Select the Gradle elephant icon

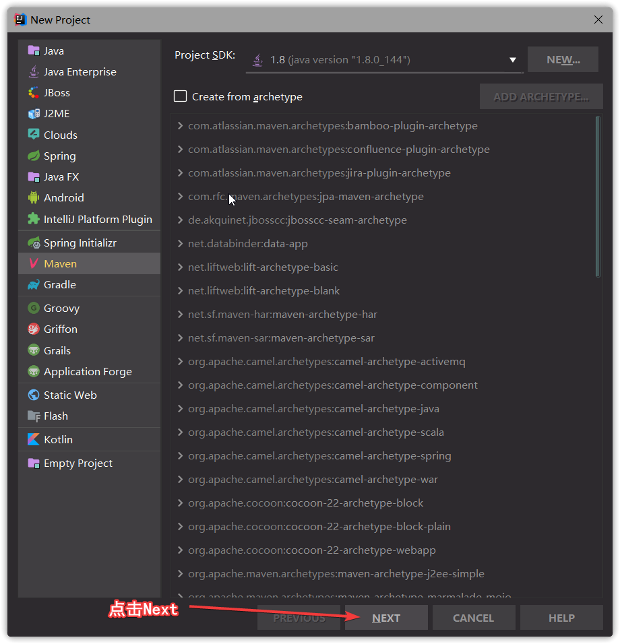tap(33, 284)
